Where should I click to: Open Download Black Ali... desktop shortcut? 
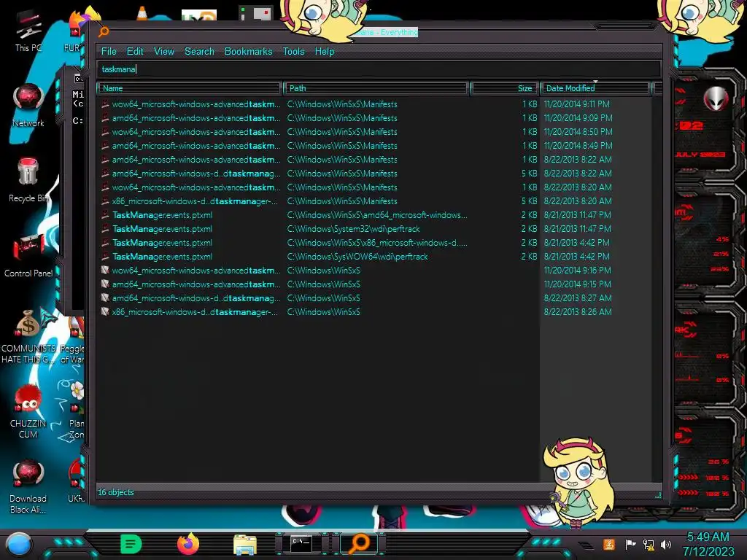(28, 486)
